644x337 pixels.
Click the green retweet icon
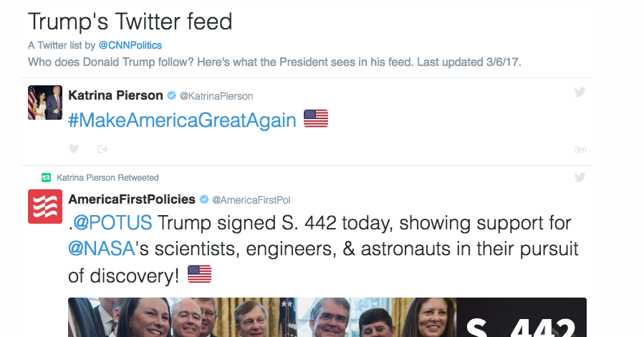pos(47,178)
